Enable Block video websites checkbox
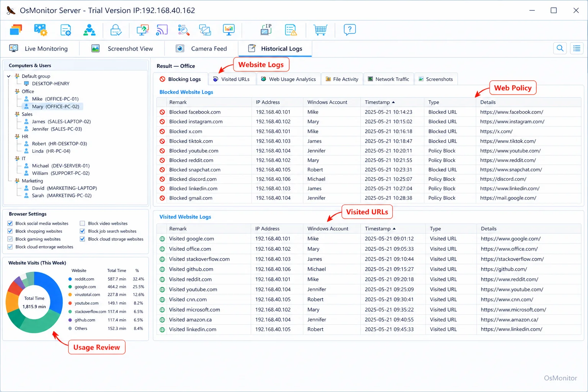Image resolution: width=588 pixels, height=392 pixels. tap(82, 224)
